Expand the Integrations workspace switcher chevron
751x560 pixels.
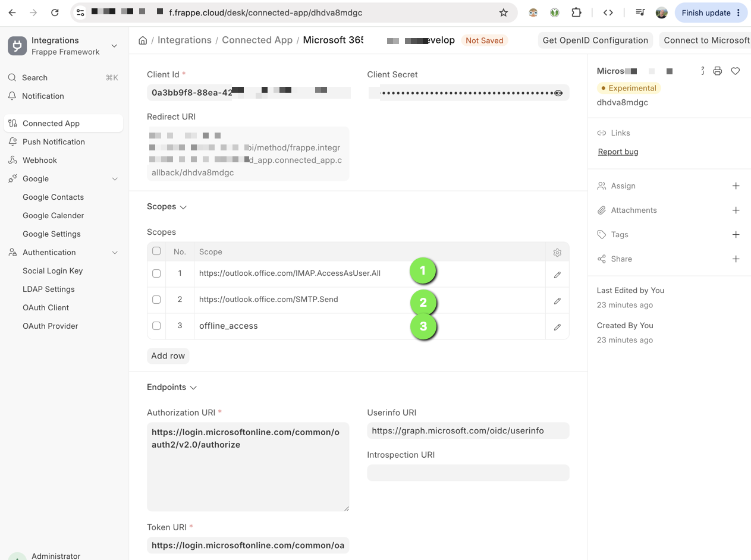pos(114,46)
